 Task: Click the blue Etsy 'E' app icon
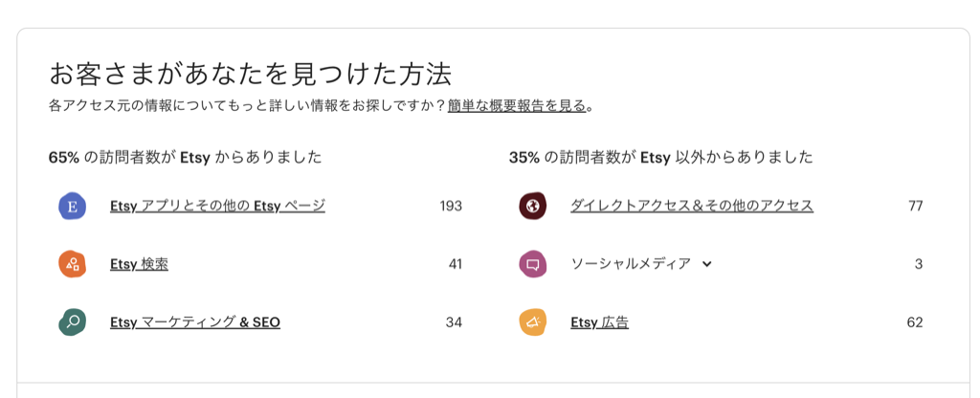tap(72, 206)
